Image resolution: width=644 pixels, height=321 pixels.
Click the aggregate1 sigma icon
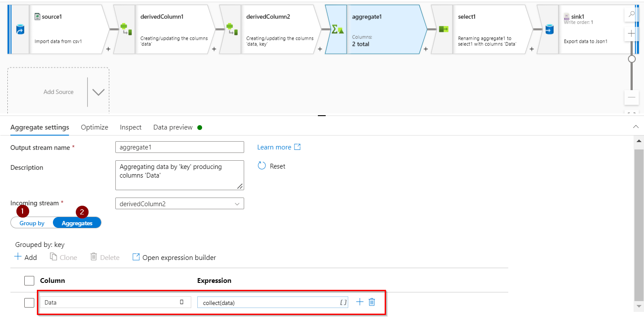pos(337,29)
